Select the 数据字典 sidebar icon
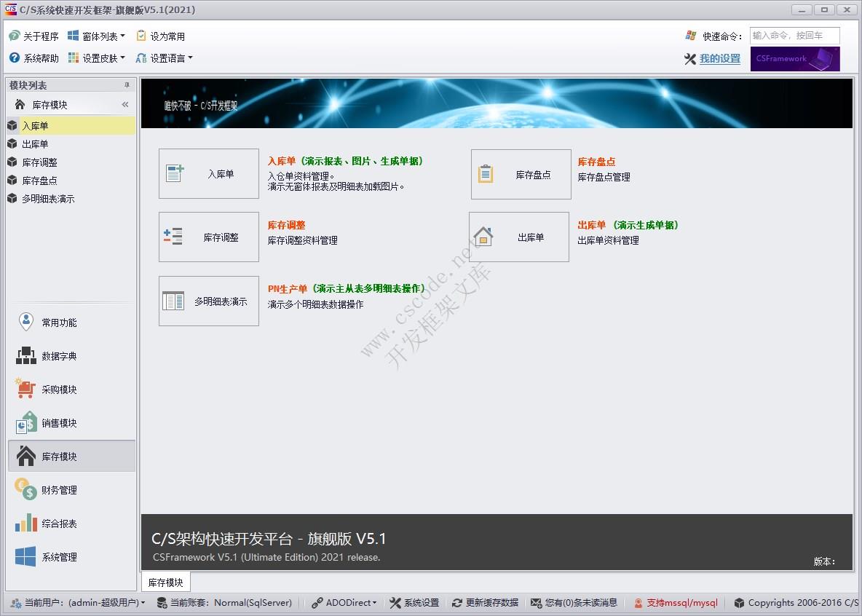 pyautogui.click(x=25, y=355)
